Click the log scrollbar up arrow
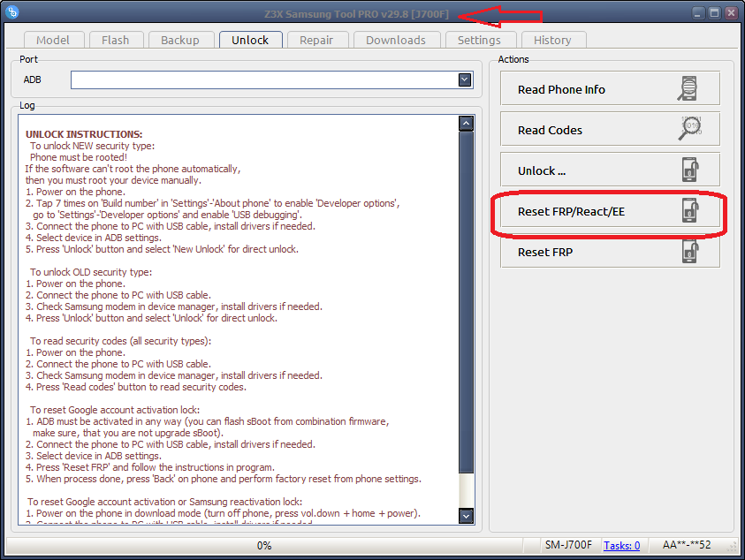Image resolution: width=745 pixels, height=560 pixels. point(466,124)
